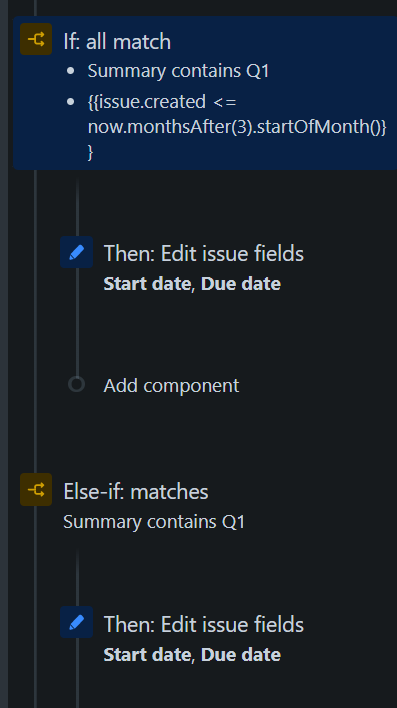Click "Start date" in the Else-if edit action
The width and height of the screenshot is (397, 708).
pyautogui.click(x=147, y=655)
